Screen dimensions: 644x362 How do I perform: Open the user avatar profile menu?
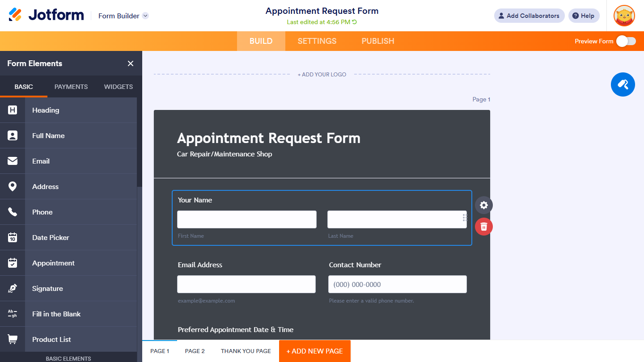[x=624, y=16]
